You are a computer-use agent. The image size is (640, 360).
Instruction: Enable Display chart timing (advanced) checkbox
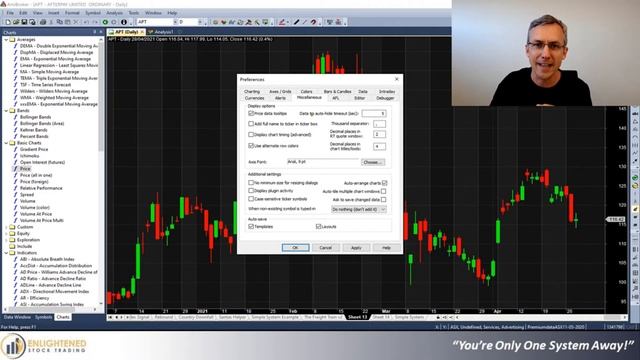[x=251, y=134]
